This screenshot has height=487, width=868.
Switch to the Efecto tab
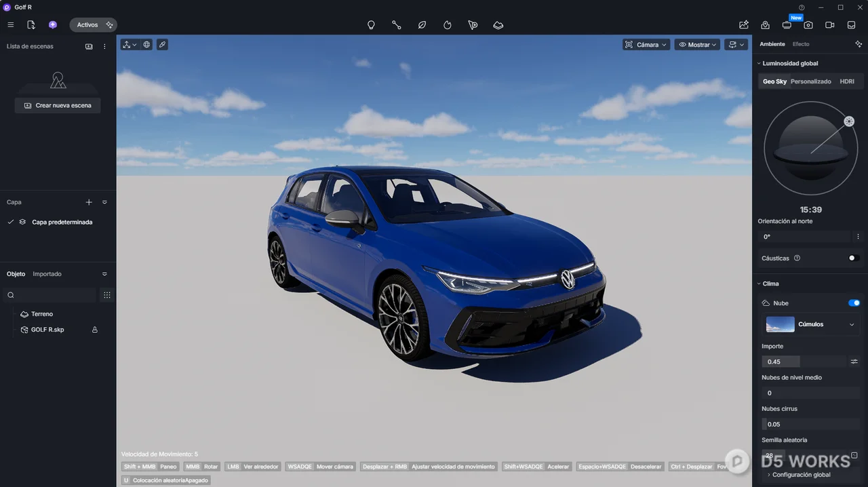point(801,44)
